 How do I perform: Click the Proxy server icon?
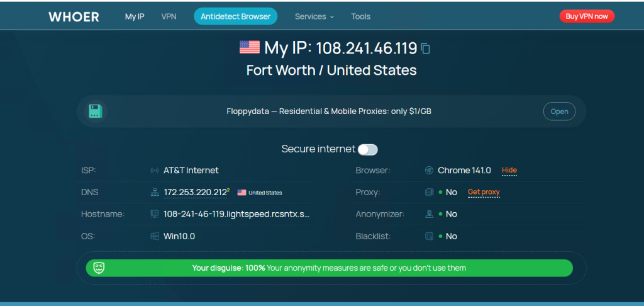click(x=429, y=192)
